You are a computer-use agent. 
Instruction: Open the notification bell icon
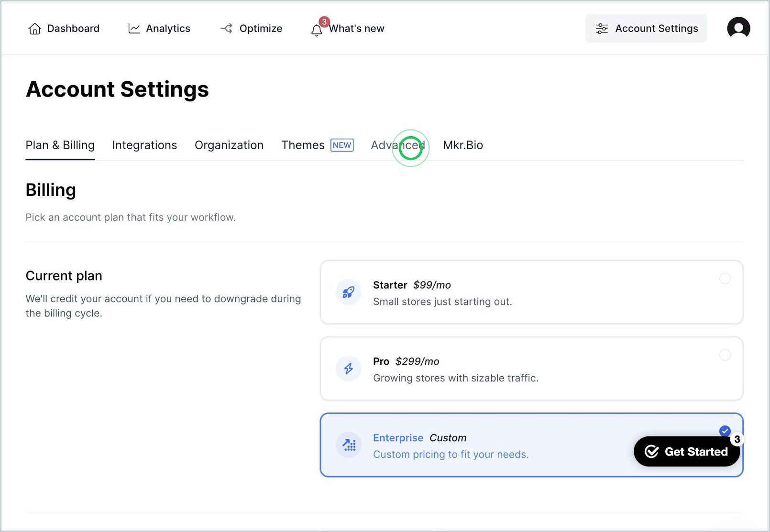[317, 31]
